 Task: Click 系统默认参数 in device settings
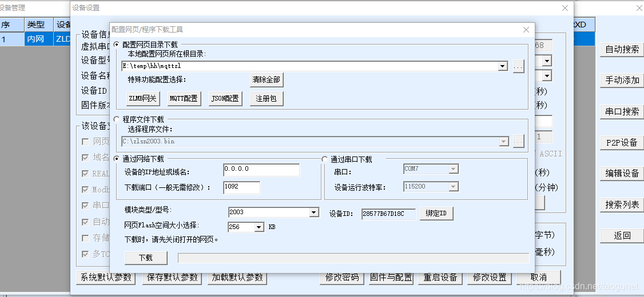(x=106, y=278)
